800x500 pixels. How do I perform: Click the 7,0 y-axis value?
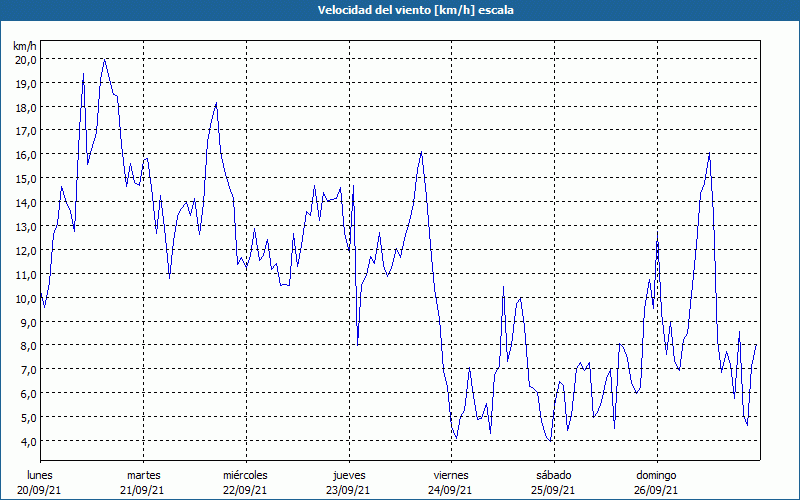29,370
